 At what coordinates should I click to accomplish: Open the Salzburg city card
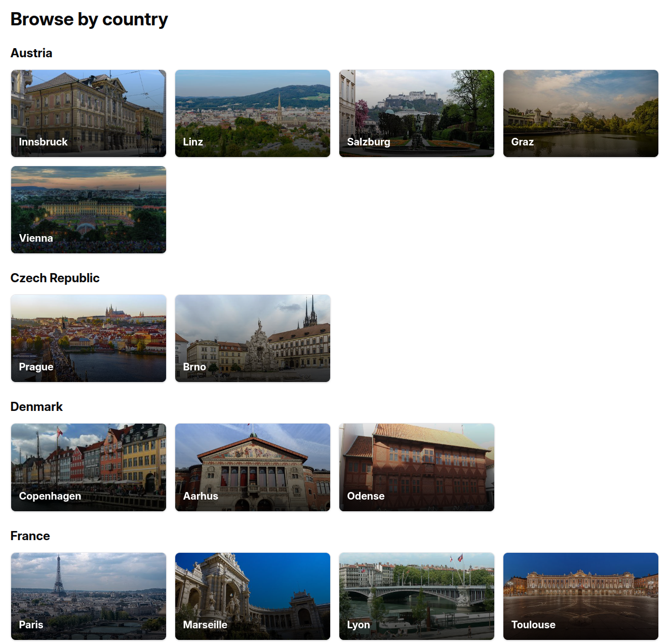417,113
